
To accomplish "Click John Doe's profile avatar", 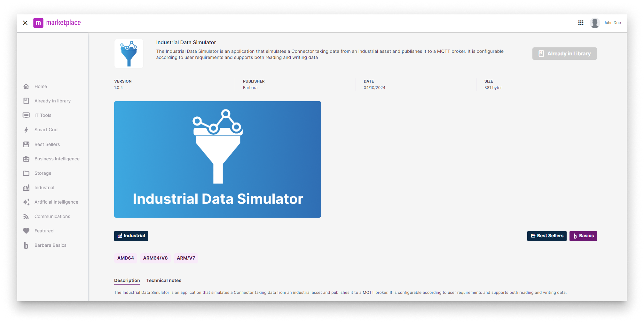I will pos(595,23).
